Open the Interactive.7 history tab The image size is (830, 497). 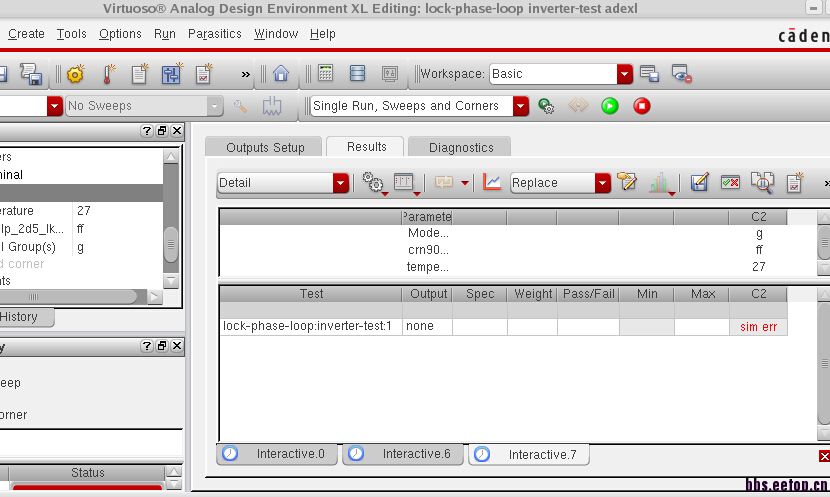(529, 454)
